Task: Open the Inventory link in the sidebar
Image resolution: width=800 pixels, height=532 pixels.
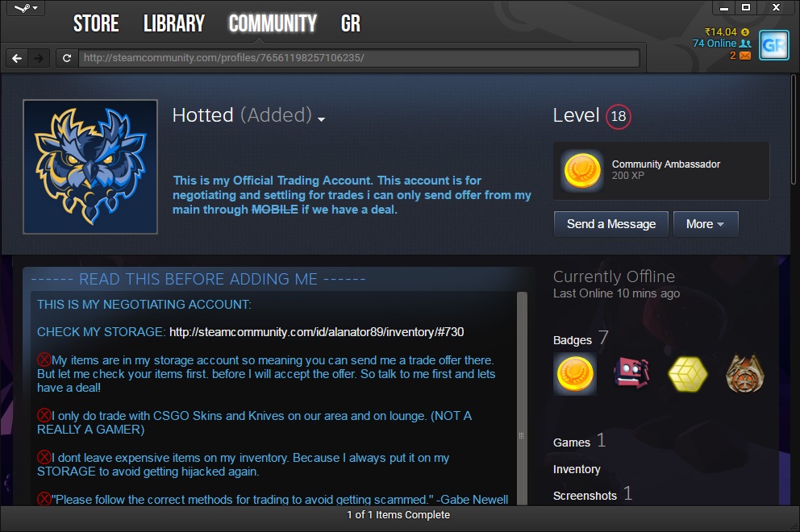Action: pos(577,469)
